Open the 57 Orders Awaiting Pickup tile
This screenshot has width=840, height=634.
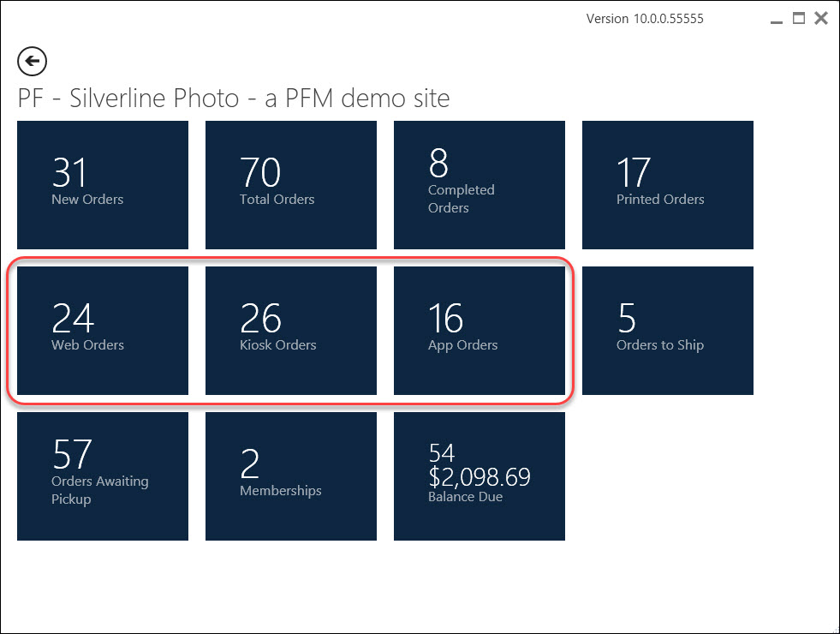(103, 476)
